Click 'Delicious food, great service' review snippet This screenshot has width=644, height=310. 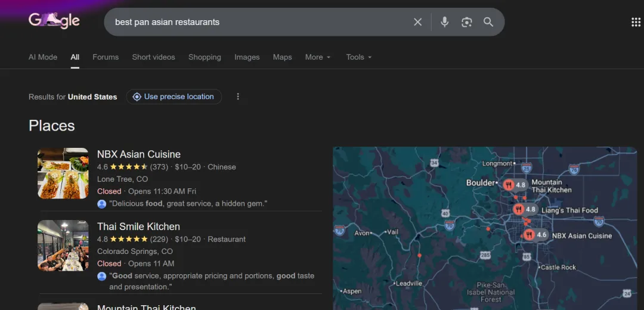point(188,204)
